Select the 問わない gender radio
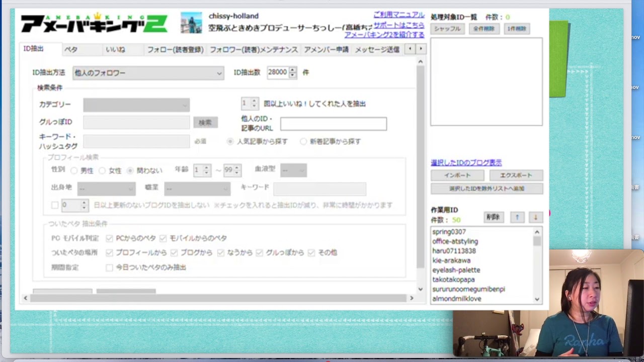The width and height of the screenshot is (644, 362). [x=130, y=171]
